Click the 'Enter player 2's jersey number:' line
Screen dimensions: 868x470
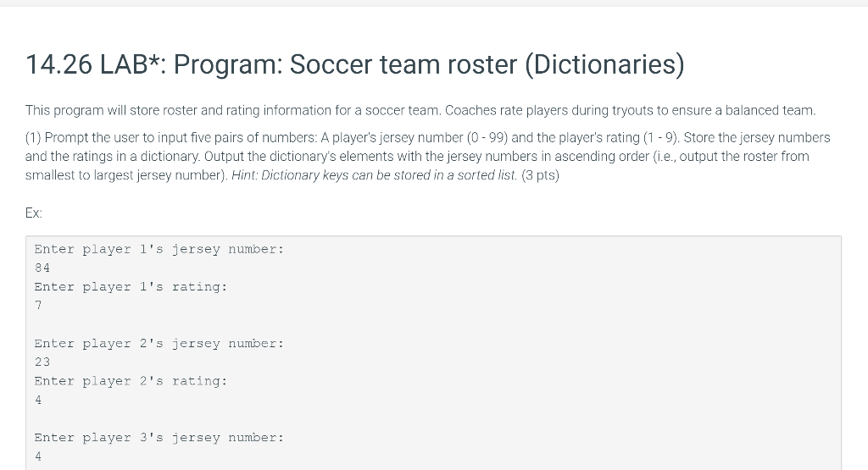tap(159, 343)
